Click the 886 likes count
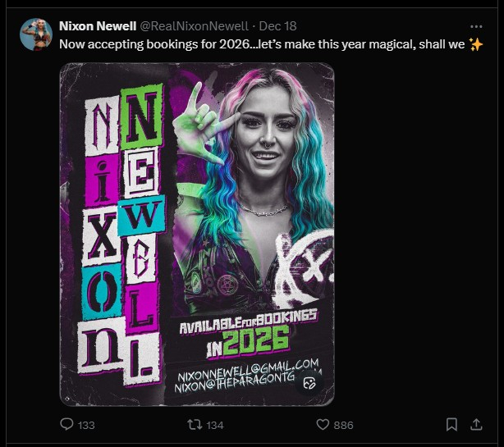The image size is (504, 447). (x=343, y=425)
